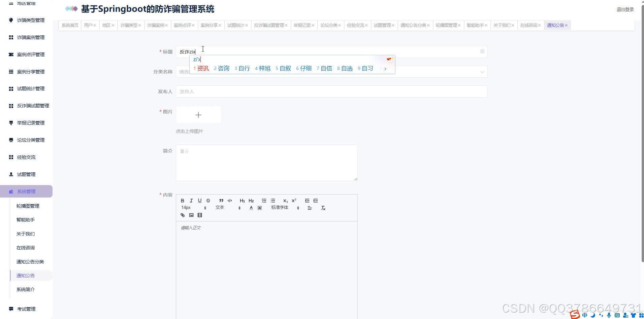Open 系统简介 submenu item
This screenshot has height=319, width=644.
(26, 289)
